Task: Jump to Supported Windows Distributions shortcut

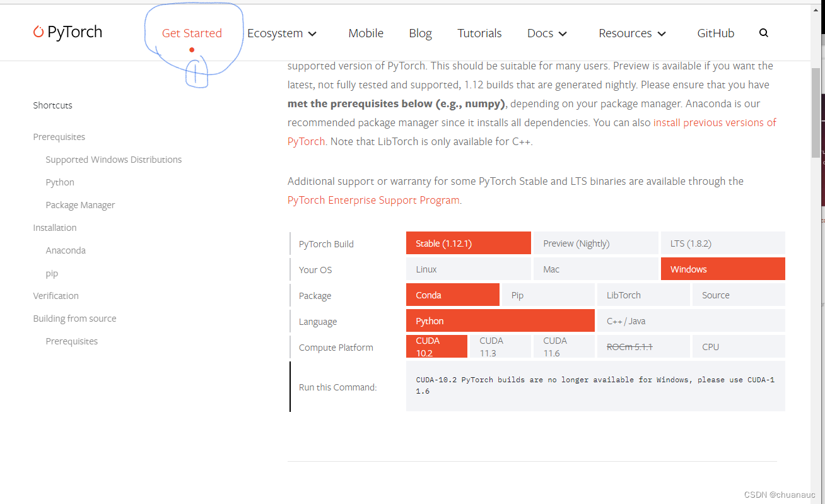Action: (x=114, y=160)
